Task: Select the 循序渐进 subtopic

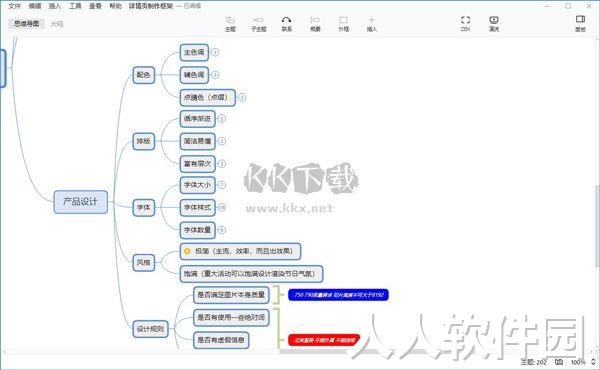Action: click(197, 119)
